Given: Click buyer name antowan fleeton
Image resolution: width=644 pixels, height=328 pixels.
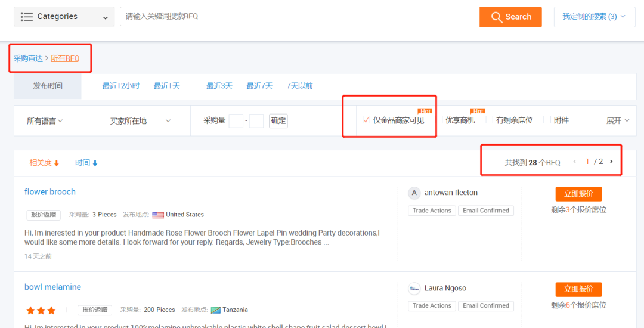Looking at the screenshot, I should (451, 193).
